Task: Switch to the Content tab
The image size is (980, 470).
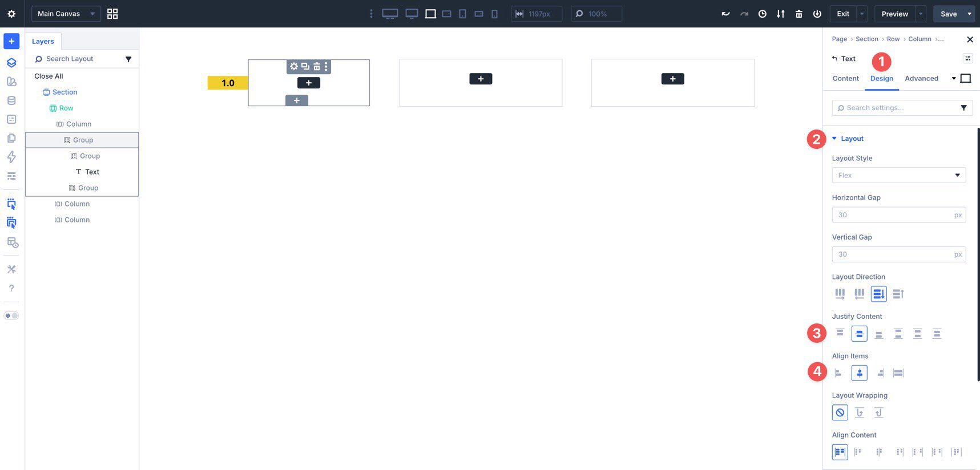Action: (845, 79)
